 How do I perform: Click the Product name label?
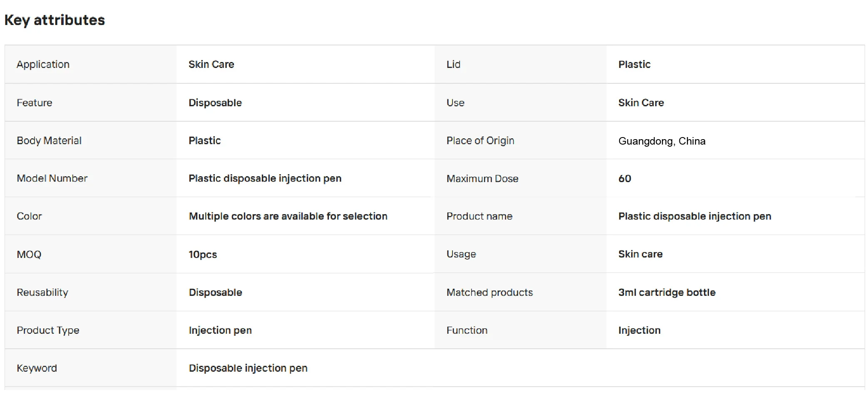point(480,216)
